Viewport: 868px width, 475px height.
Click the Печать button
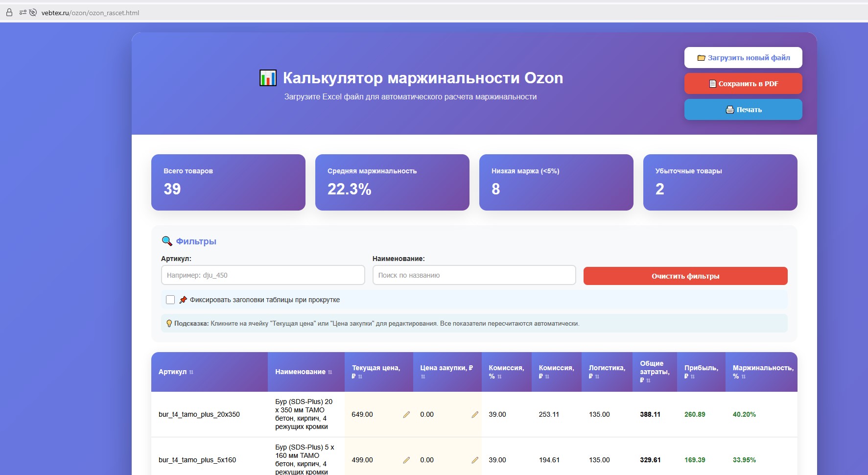coord(743,109)
